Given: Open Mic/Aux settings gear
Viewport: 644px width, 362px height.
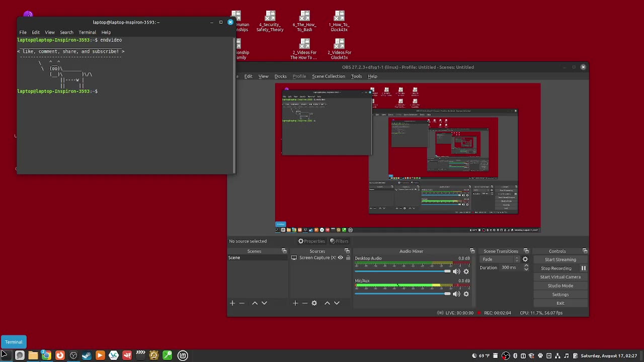Looking at the screenshot, I should pos(466,294).
